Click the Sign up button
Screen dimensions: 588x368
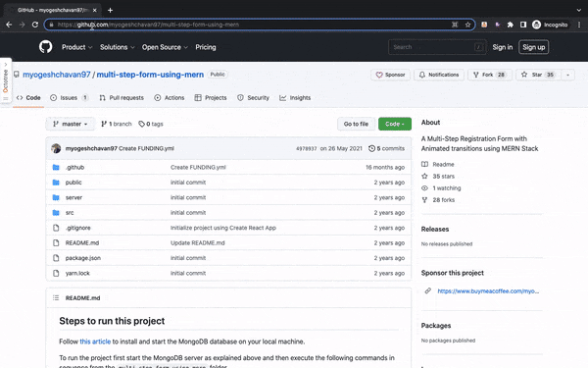tap(534, 47)
